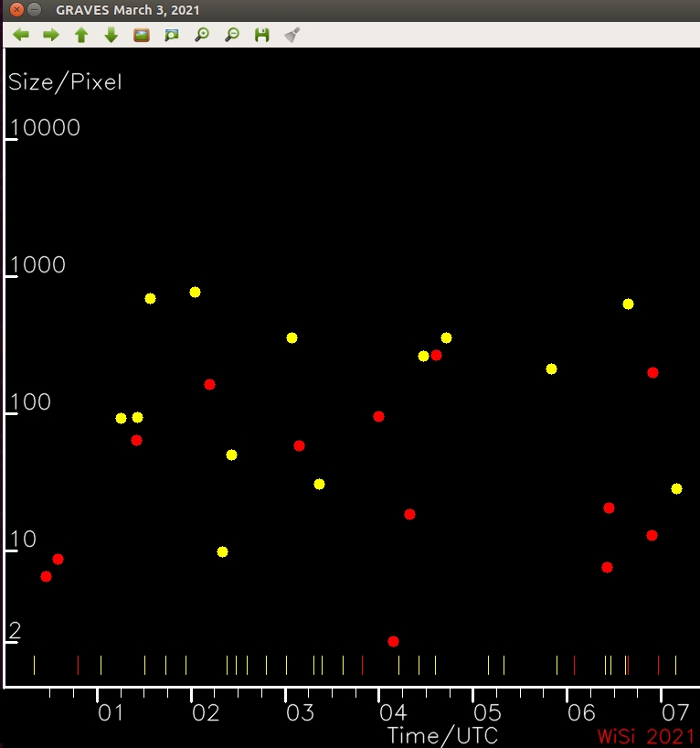Click the '2' y-axis label
Image resolution: width=700 pixels, height=748 pixels.
16,631
